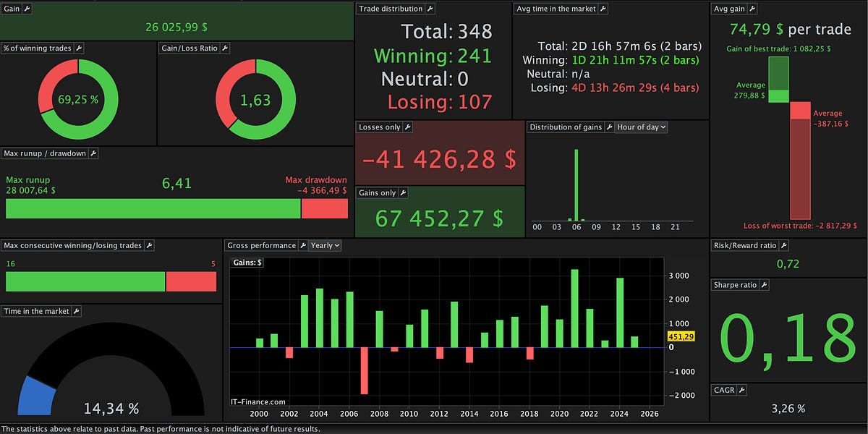868x434 pixels.
Task: Click the 1,63 Gain/Loss Ratio donut
Action: point(256,99)
